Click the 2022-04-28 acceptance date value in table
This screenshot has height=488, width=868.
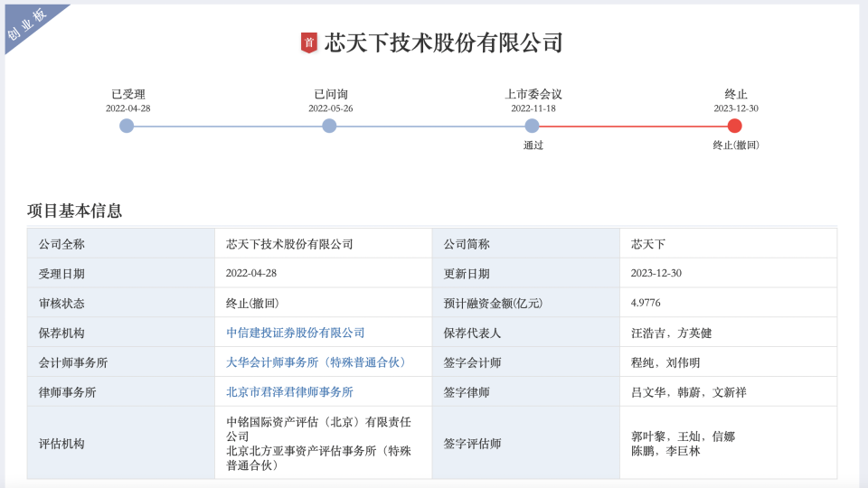pyautogui.click(x=251, y=273)
